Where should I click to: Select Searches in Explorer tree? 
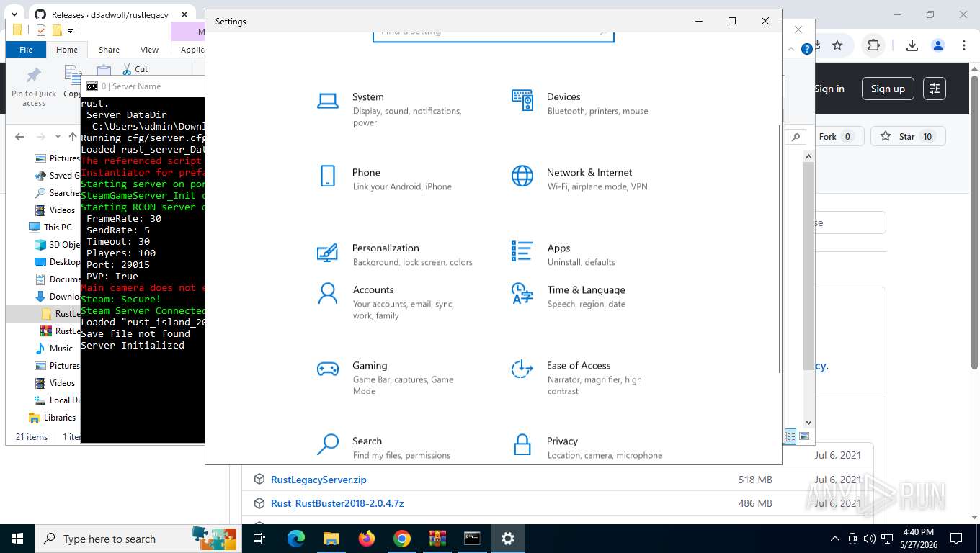57,192
